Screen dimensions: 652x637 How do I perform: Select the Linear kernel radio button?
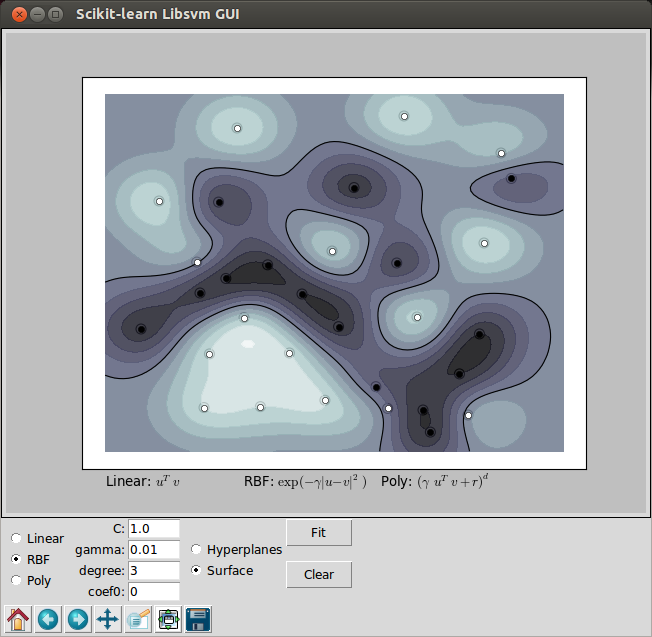(x=16, y=538)
